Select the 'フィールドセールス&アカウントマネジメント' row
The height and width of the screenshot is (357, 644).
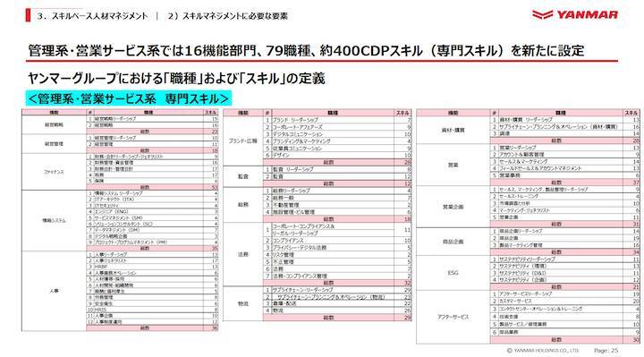(565, 168)
